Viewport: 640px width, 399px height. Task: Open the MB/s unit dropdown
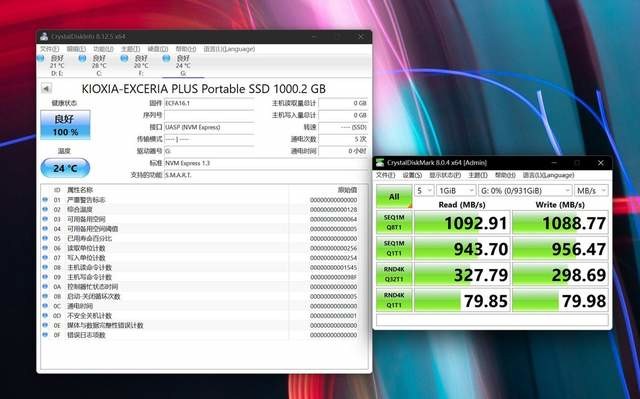click(x=591, y=191)
